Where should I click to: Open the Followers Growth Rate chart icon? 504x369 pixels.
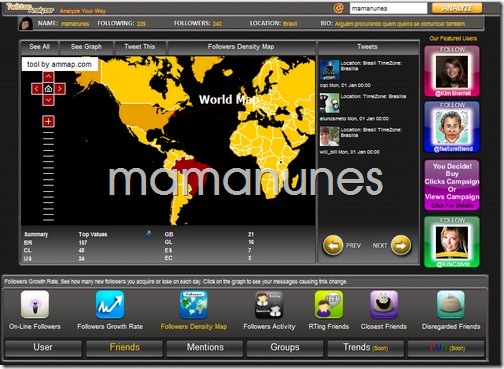110,304
